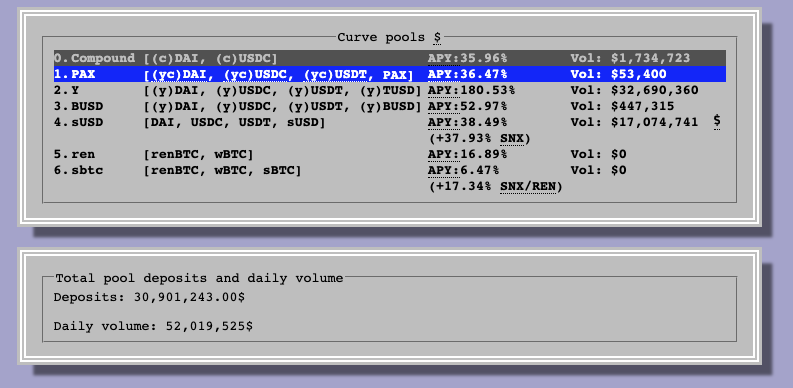Click coin list ending with (y)BUSD
The image size is (793, 388).
[x=283, y=107]
